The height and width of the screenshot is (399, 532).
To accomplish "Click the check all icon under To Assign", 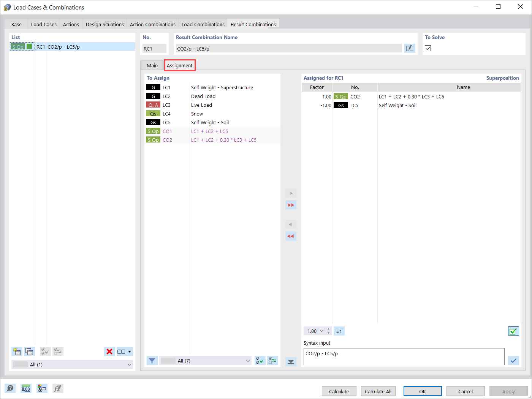I will [x=260, y=361].
